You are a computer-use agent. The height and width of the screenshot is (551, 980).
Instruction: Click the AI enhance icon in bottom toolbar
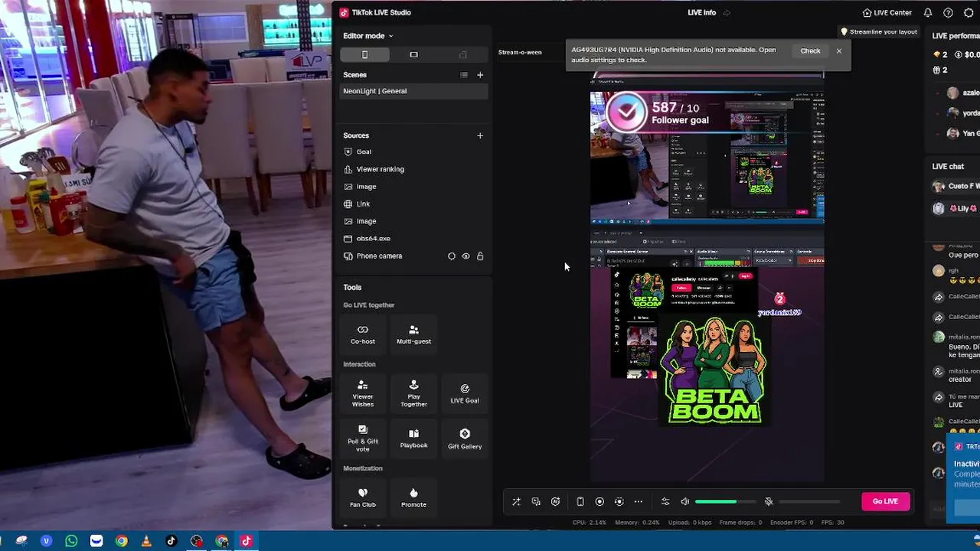[x=556, y=502]
